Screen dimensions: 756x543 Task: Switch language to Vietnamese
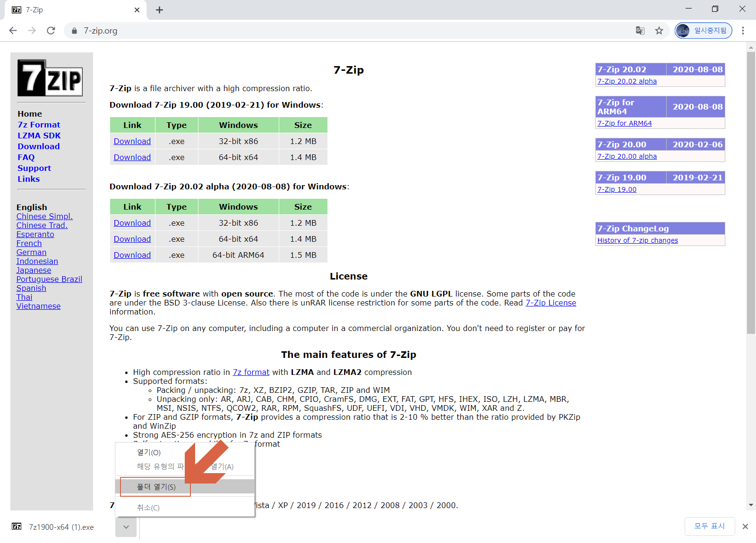coord(38,306)
